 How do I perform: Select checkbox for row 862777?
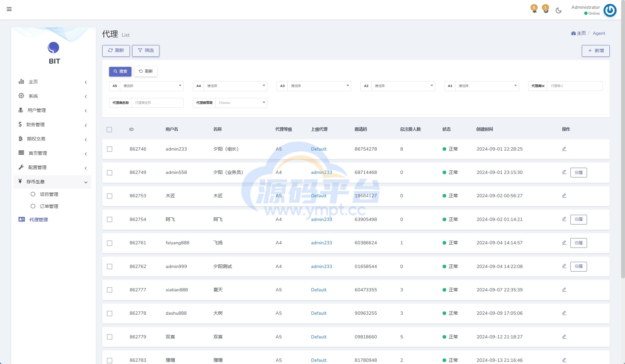pos(109,290)
